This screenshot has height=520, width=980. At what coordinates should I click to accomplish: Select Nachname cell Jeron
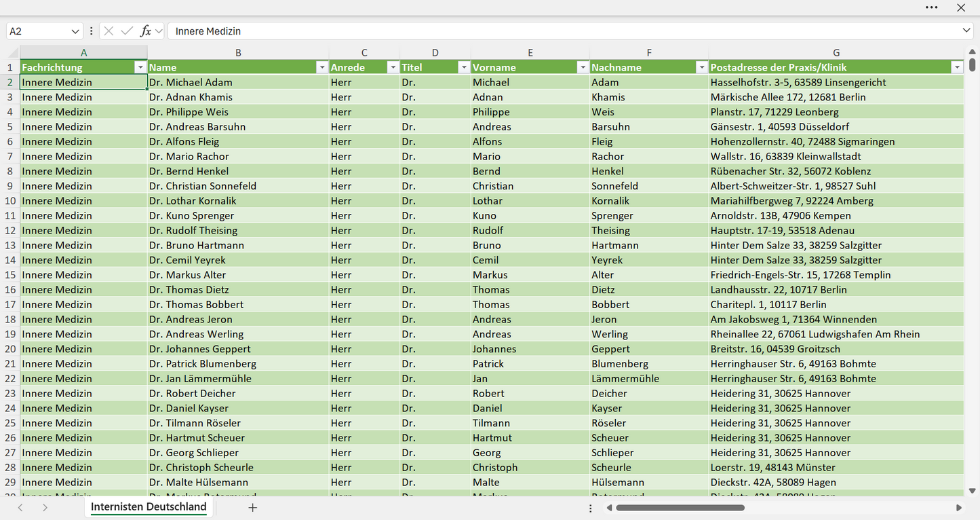point(649,320)
